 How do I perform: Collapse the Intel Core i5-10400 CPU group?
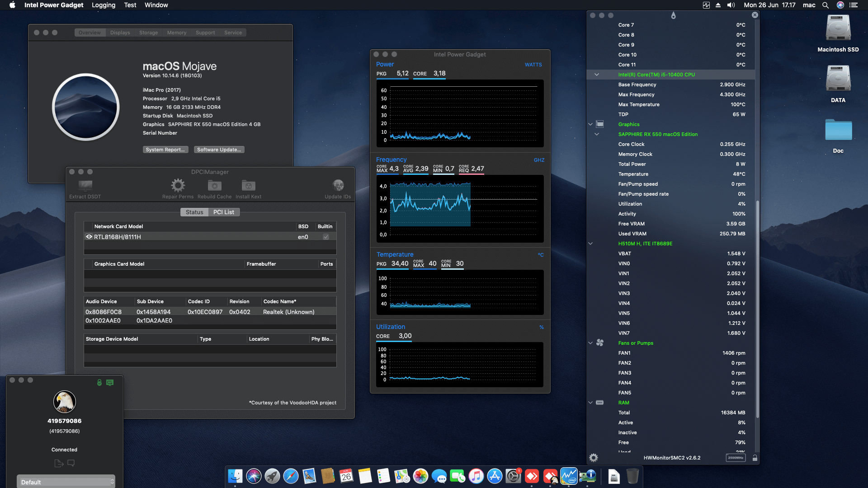click(x=597, y=75)
